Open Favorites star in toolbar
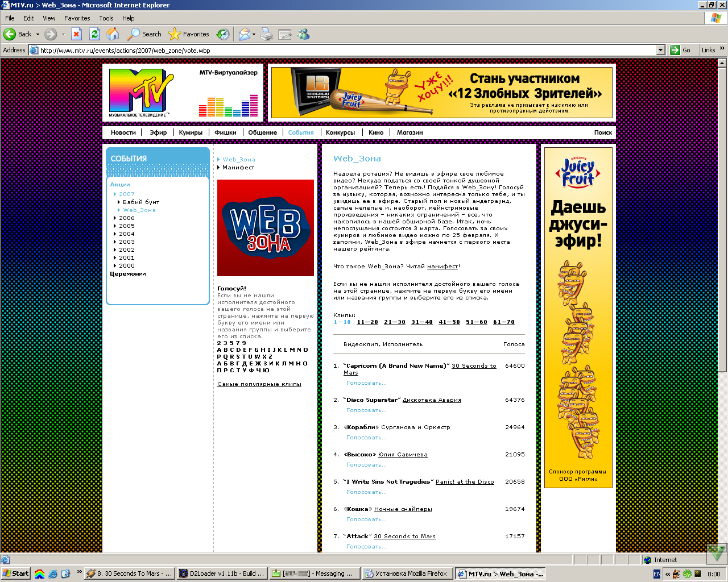 [189, 34]
